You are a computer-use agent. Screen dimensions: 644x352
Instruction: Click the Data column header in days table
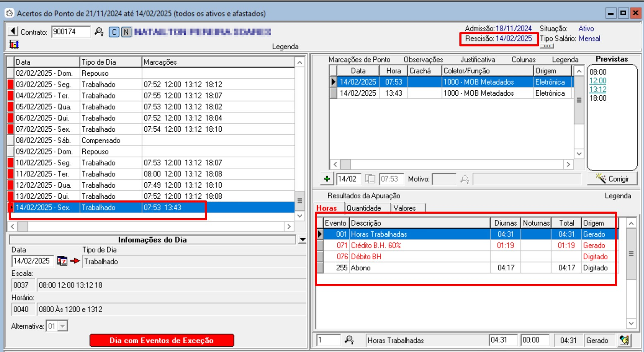[x=47, y=62]
